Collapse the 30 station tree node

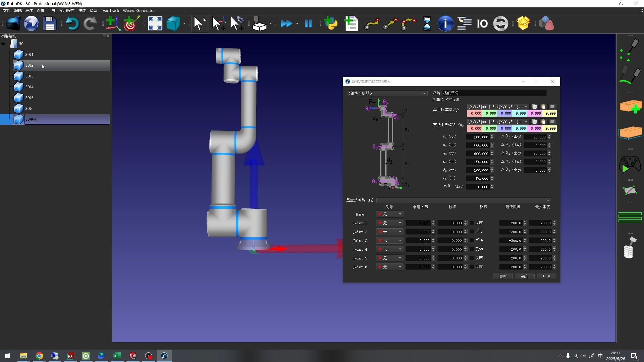pyautogui.click(x=3, y=44)
